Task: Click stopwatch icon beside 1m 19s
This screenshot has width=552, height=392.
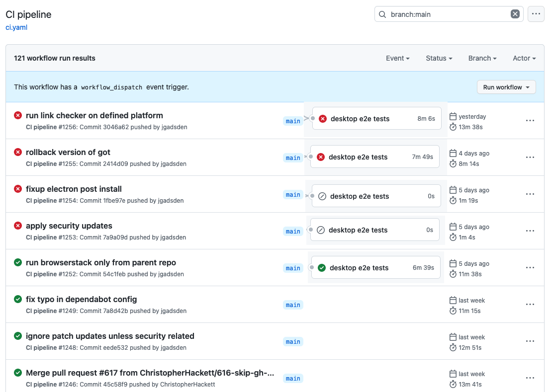Action: tap(453, 200)
